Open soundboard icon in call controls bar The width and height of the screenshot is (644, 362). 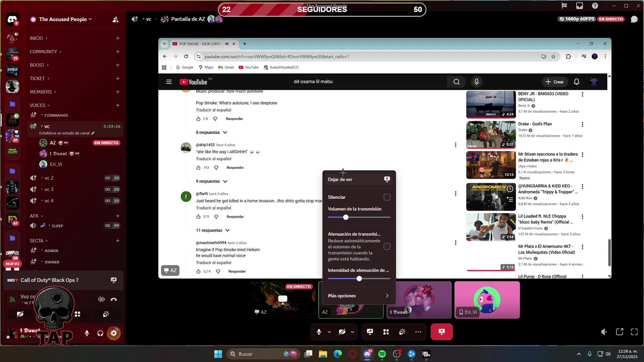[402, 332]
